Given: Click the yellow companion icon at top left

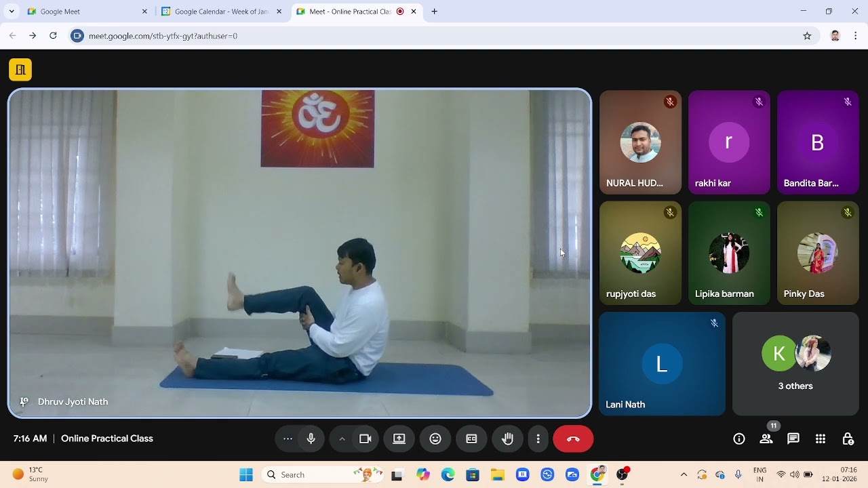Looking at the screenshot, I should [20, 69].
